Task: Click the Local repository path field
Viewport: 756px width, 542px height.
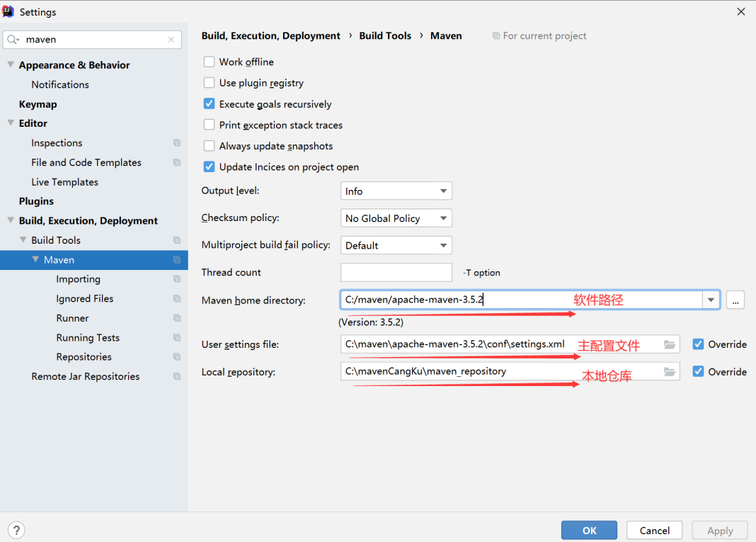Action: [x=510, y=372]
